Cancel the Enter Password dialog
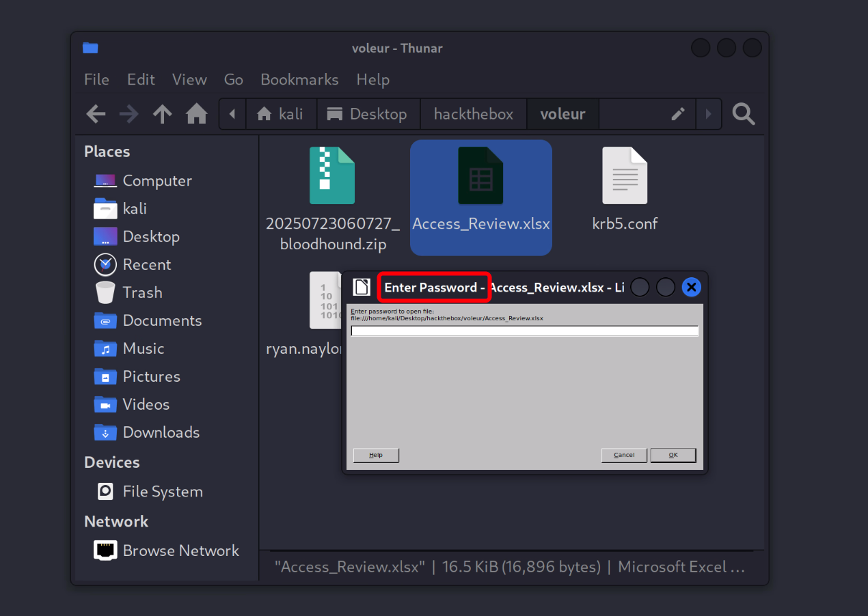 pyautogui.click(x=624, y=456)
